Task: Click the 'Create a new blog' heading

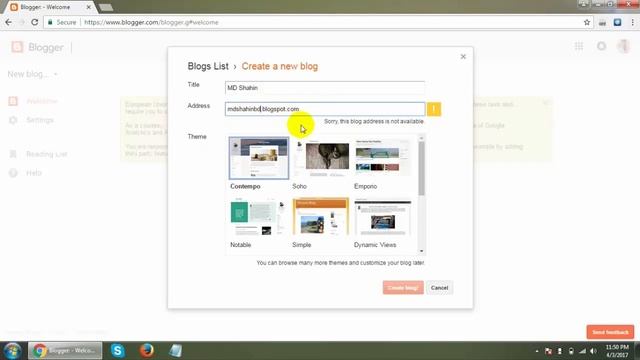Action: [x=280, y=66]
